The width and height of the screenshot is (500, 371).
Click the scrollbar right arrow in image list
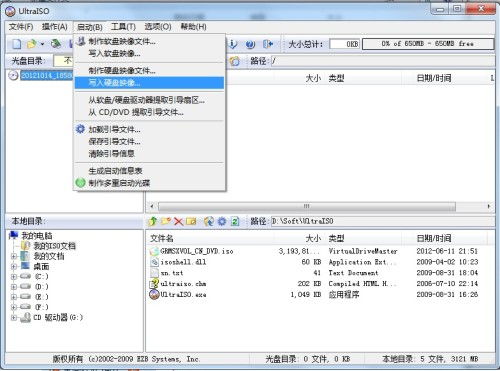click(x=489, y=206)
